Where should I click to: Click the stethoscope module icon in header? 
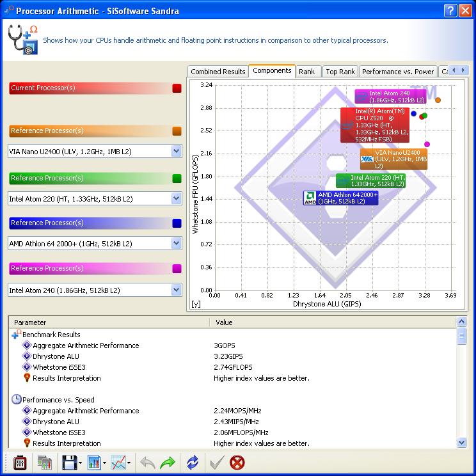[23, 40]
